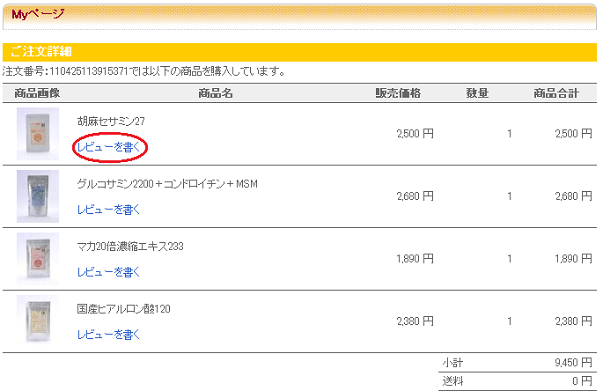Viewport: 603px width, 391px height.
Task: Click the 商品名 column header
Action: click(215, 93)
